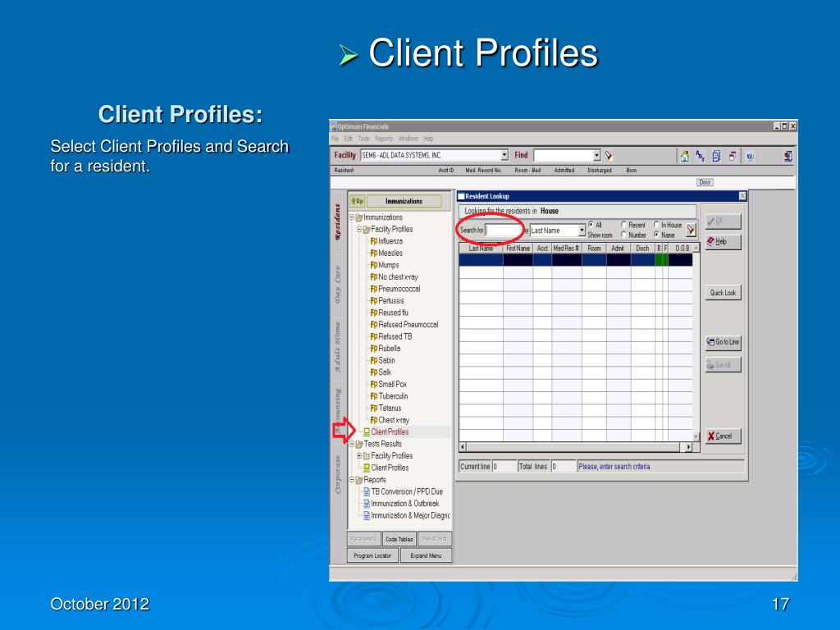The height and width of the screenshot is (630, 840).
Task: Click the exit door icon in toolbar
Action: tap(788, 157)
